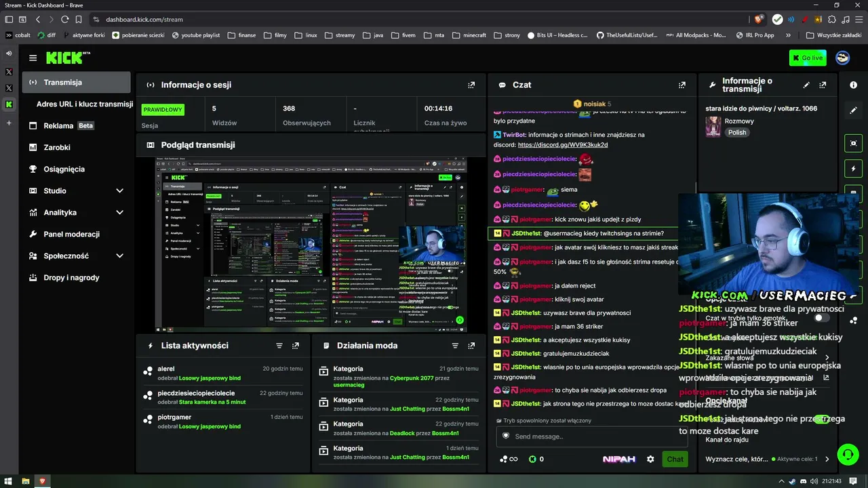
Task: Toggle Czat w trybie tylko emotek switch
Action: (821, 318)
